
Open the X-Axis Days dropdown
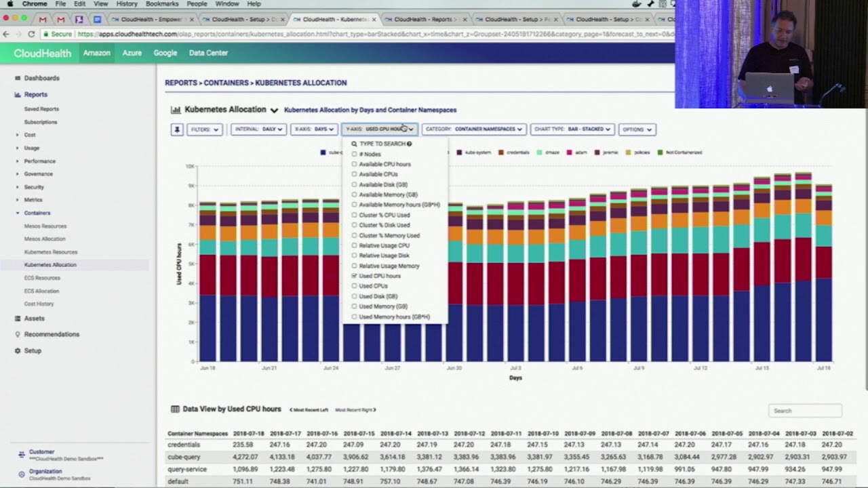[x=314, y=129]
